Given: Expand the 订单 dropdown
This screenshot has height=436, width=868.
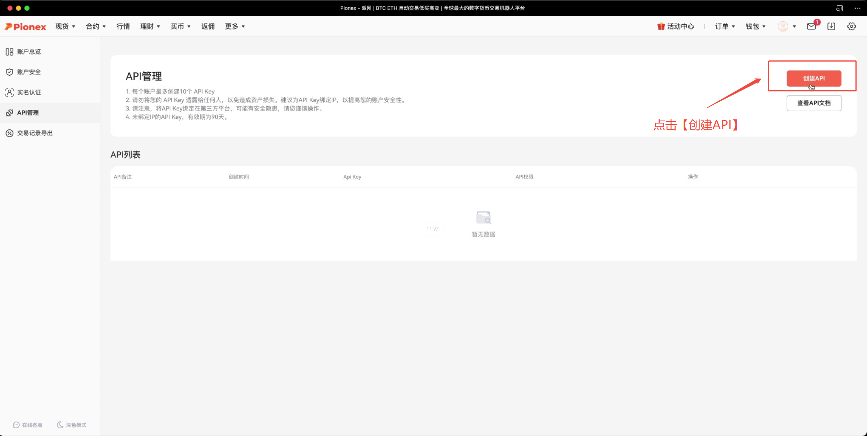Looking at the screenshot, I should click(724, 26).
